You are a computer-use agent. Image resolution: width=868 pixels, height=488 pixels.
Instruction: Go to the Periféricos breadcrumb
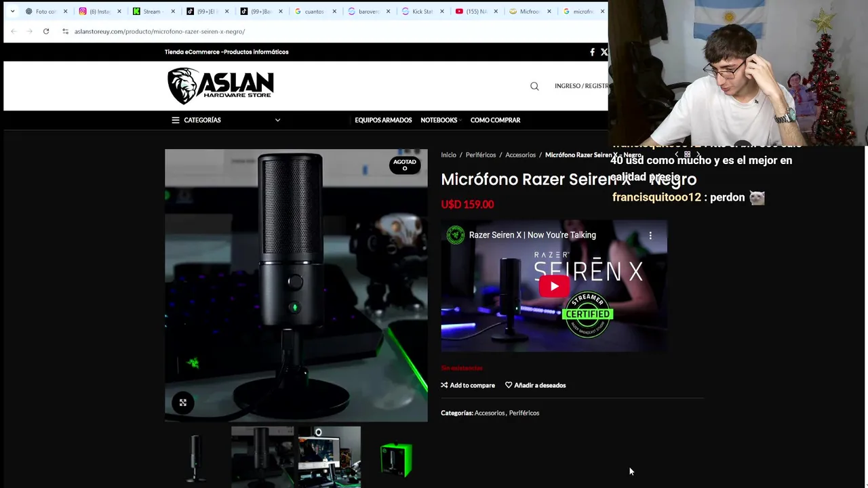(481, 155)
